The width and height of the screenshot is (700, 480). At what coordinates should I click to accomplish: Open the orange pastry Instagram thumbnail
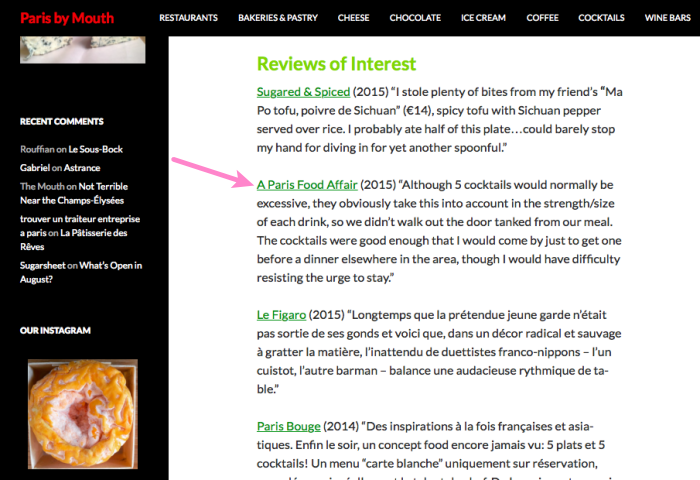click(83, 414)
